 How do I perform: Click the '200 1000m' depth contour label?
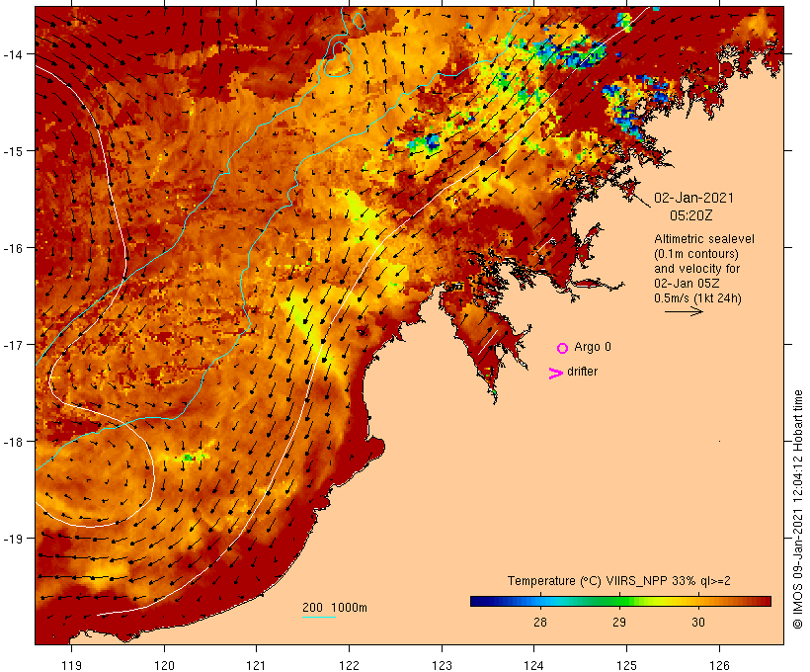pos(335,608)
